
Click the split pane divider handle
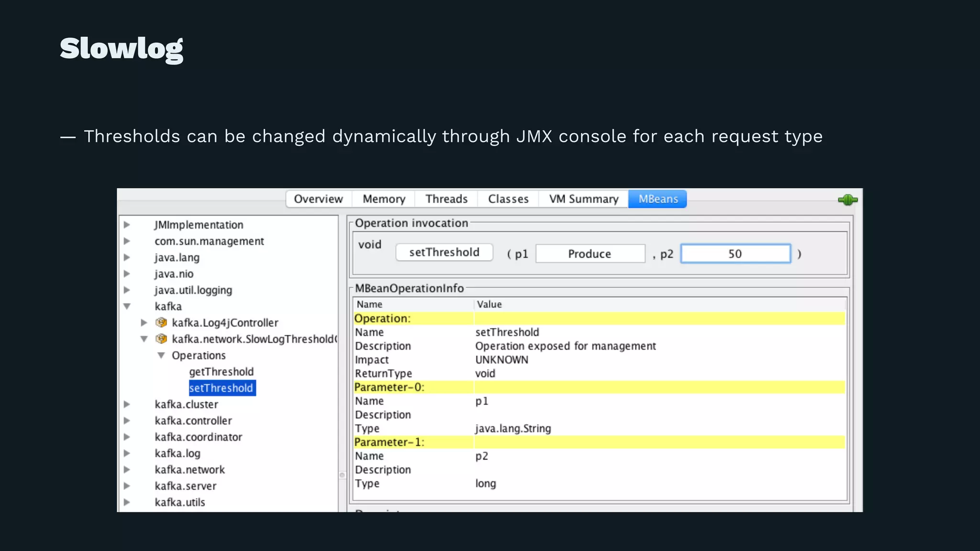342,475
